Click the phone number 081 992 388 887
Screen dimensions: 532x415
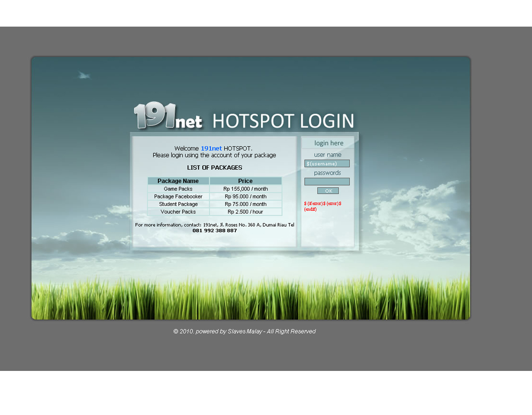(214, 230)
